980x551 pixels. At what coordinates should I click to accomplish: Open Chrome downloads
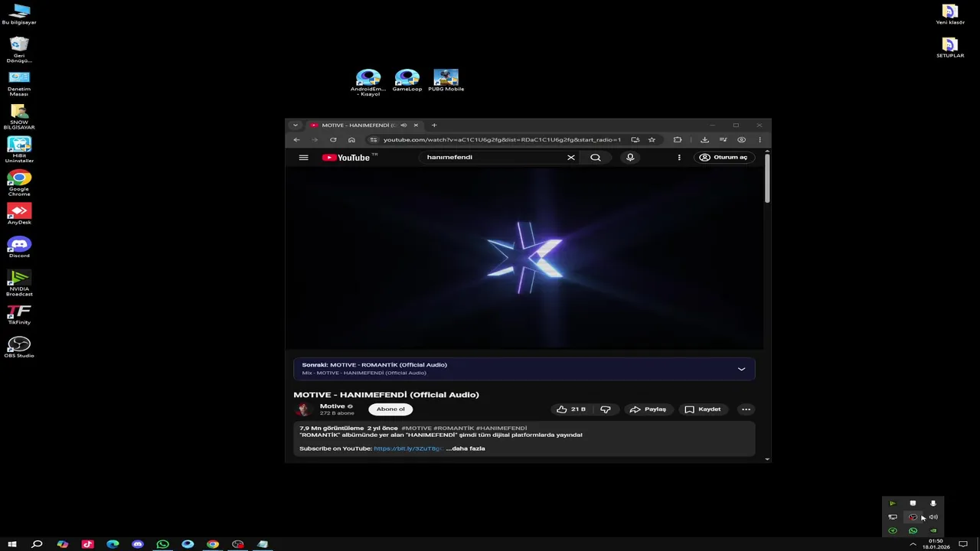[x=704, y=140]
